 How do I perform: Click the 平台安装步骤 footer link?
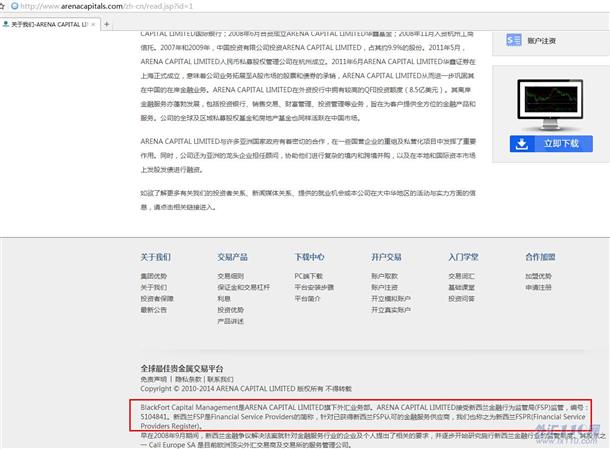click(314, 287)
